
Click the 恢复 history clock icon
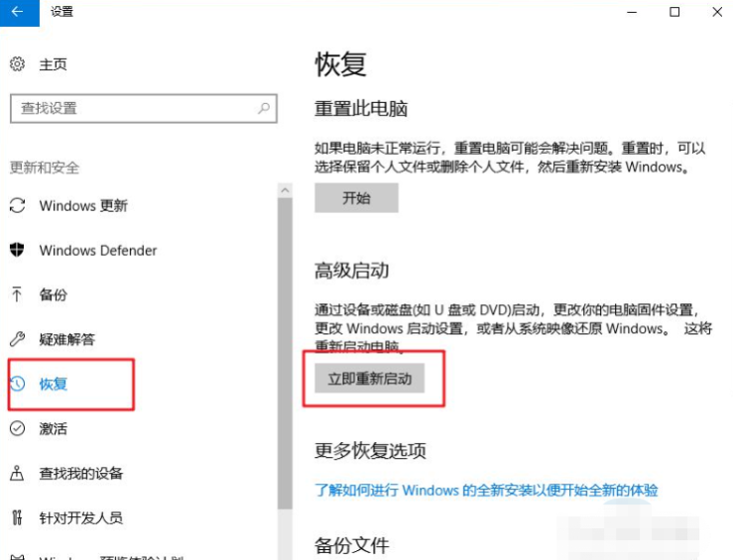click(x=17, y=384)
